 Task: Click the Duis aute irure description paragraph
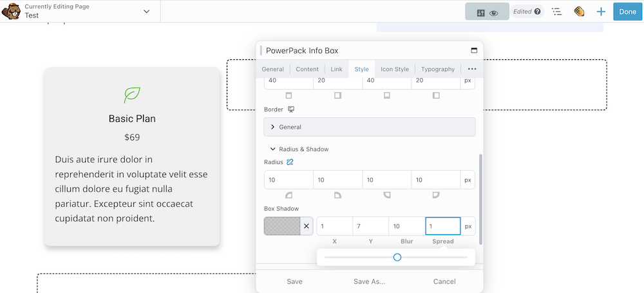(x=132, y=189)
